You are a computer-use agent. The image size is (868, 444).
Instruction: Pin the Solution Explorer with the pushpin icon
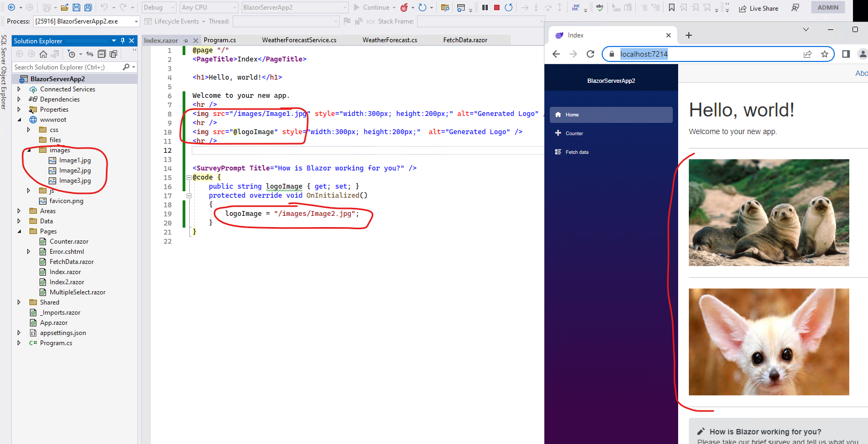tap(122, 41)
